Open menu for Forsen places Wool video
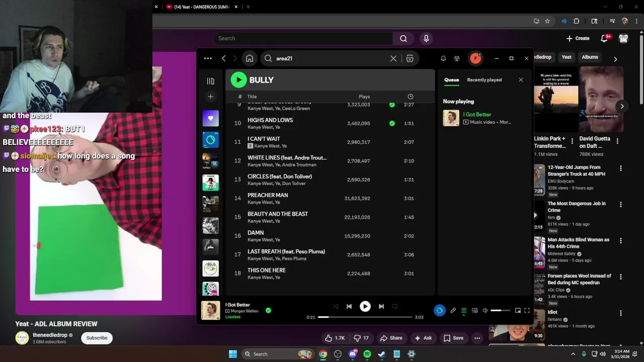This screenshot has width=644, height=362. pyautogui.click(x=620, y=277)
